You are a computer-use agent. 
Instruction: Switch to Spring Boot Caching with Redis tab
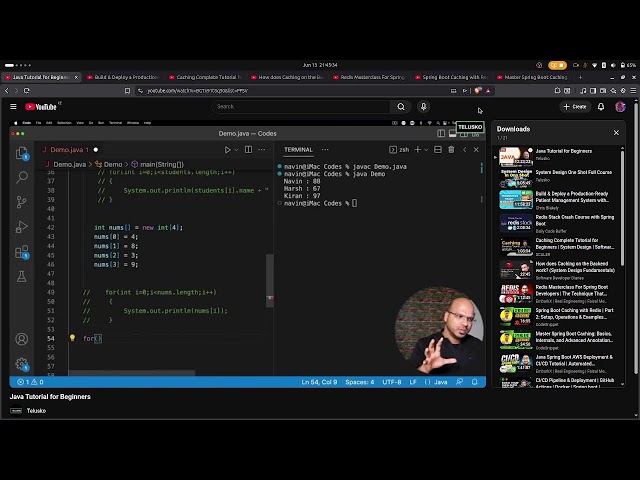pyautogui.click(x=451, y=77)
